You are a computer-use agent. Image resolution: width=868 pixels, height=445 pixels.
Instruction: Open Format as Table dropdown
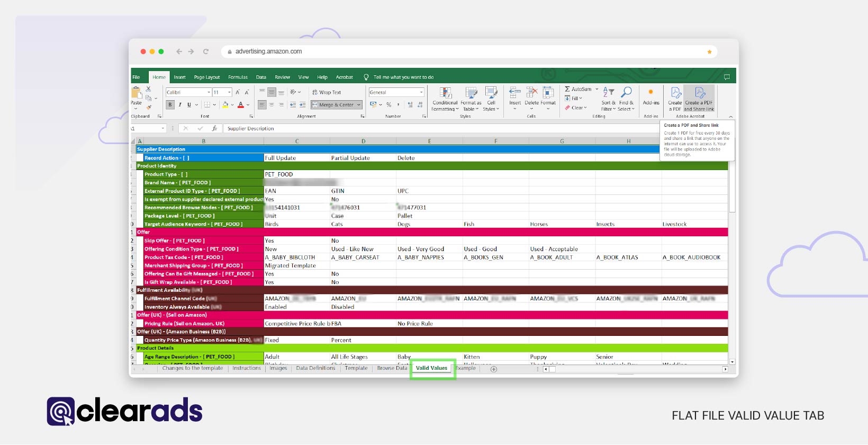click(x=471, y=99)
